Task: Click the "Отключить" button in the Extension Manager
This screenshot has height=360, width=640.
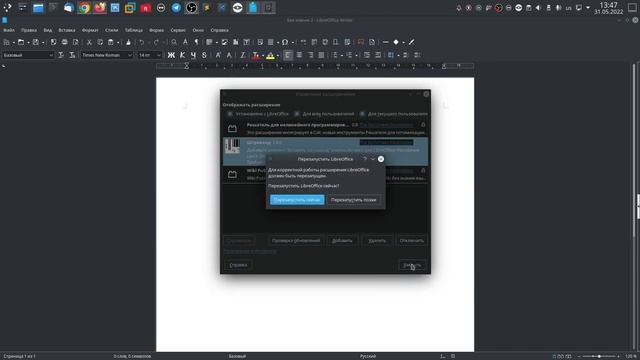Action: (x=411, y=240)
